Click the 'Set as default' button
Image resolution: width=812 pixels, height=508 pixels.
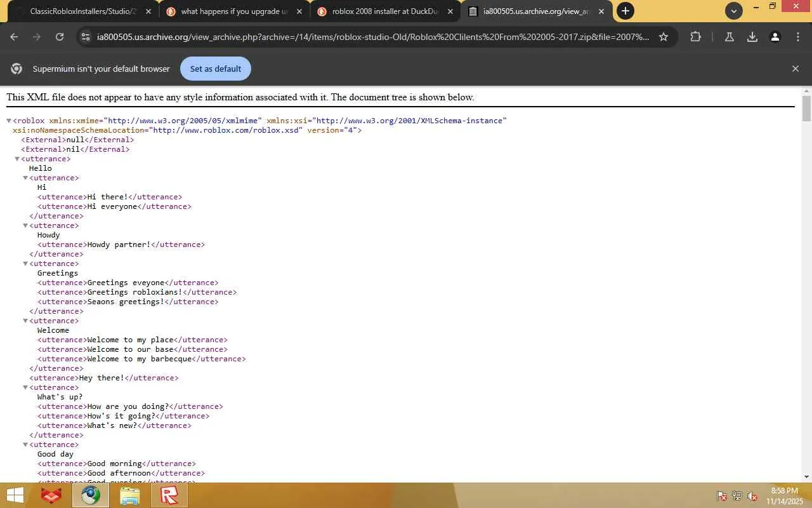(x=216, y=69)
